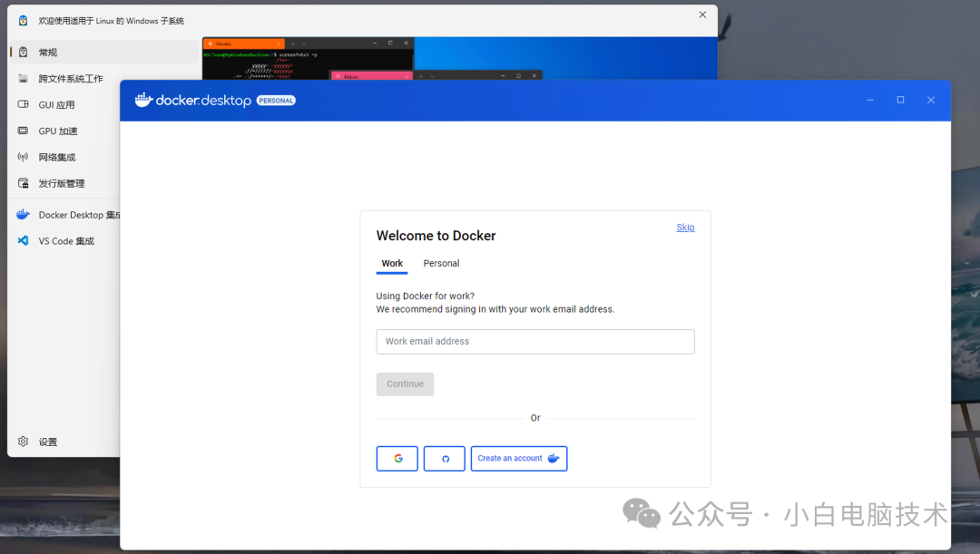Click the Docker whale sidebar icon
The width and height of the screenshot is (980, 554).
pos(23,214)
